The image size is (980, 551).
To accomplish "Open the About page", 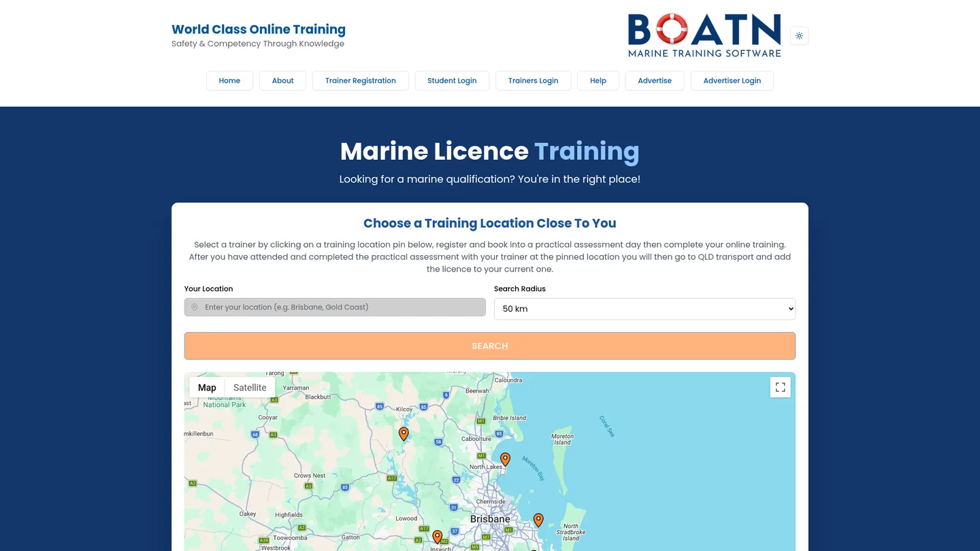I will (283, 80).
